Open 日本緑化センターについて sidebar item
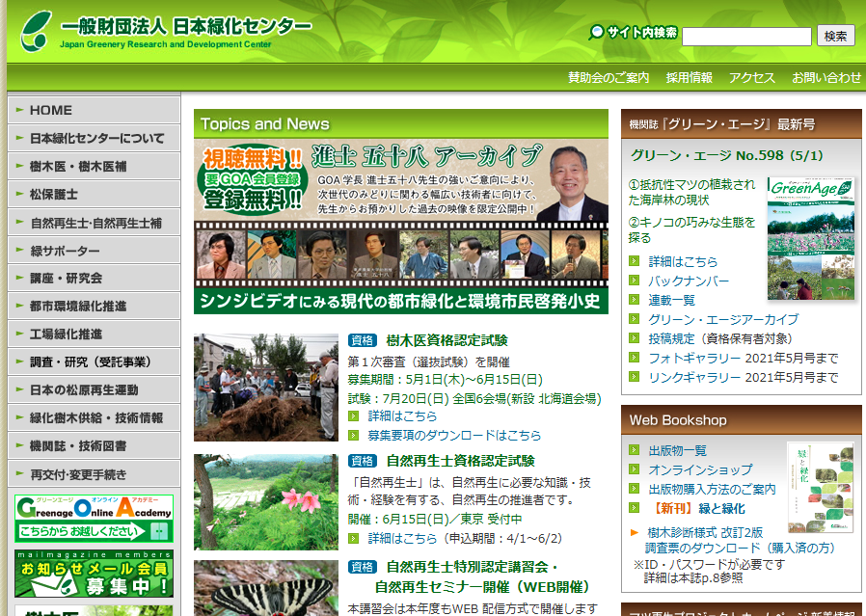Screen dimensions: 866x616 [94, 138]
